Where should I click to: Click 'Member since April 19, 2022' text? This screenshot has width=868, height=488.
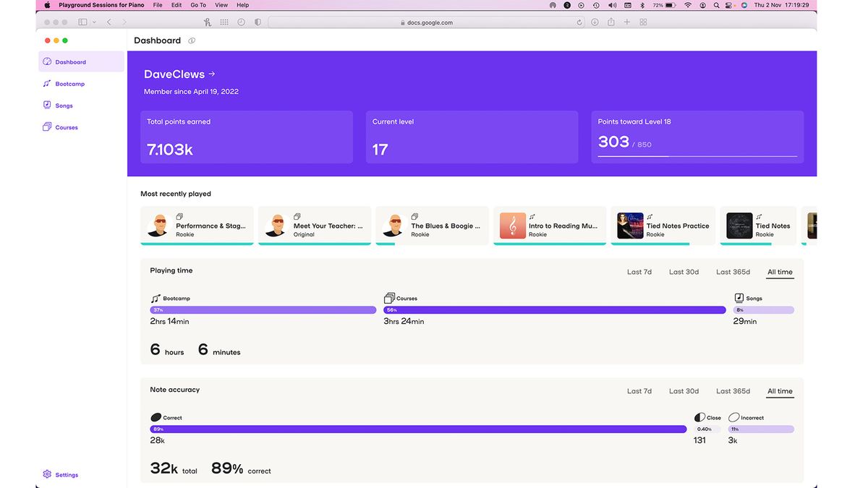(x=191, y=92)
